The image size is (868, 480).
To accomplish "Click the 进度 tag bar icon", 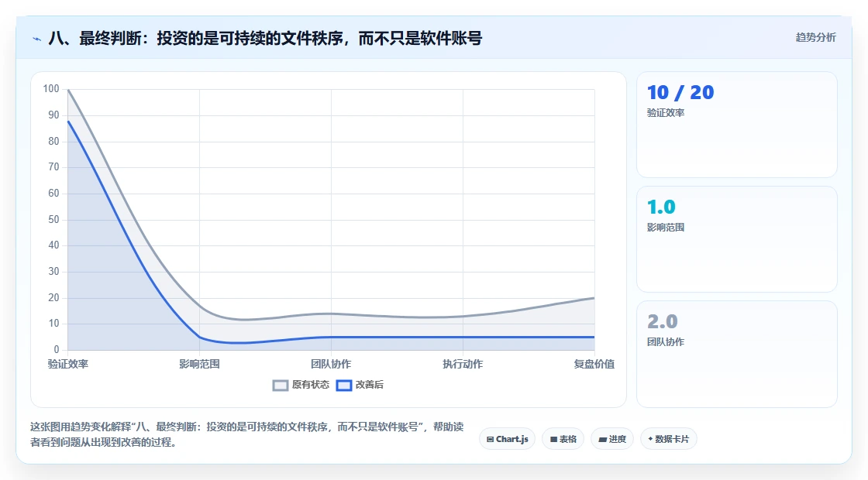I will (x=603, y=441).
